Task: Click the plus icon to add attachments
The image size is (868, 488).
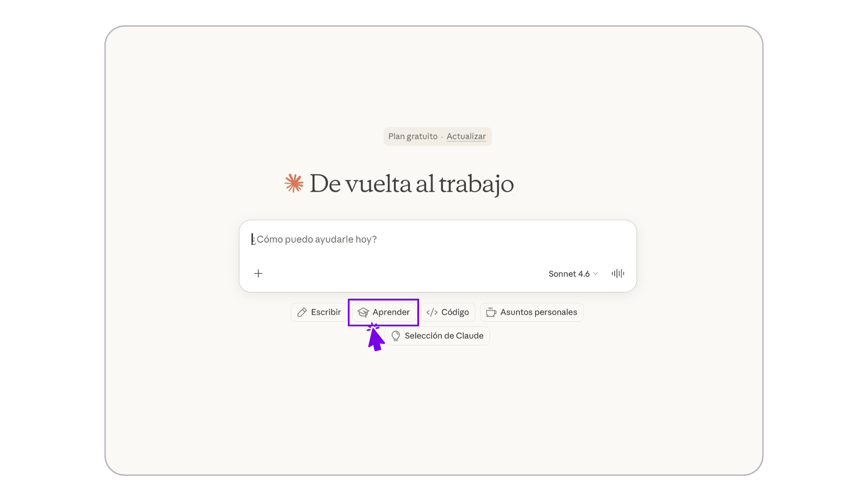Action: point(258,273)
